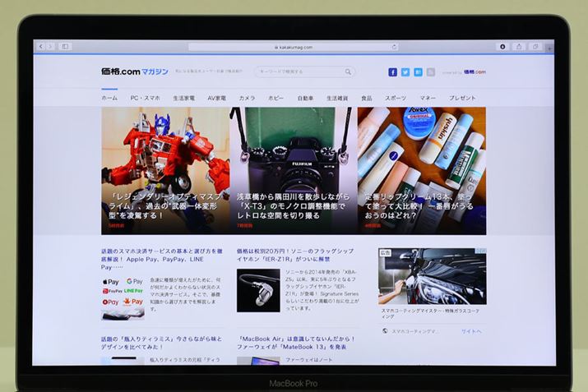Select the 食品 navigation tab
588x392 pixels.
(x=367, y=98)
